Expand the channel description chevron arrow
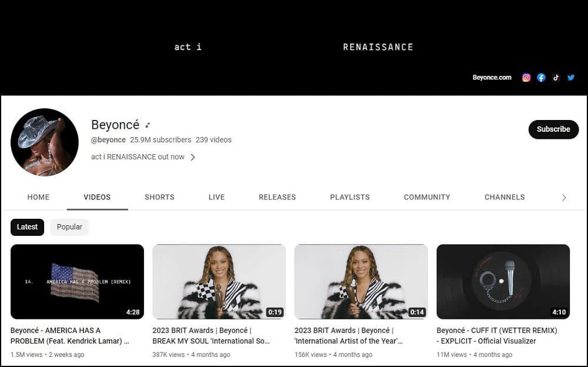 coord(193,157)
